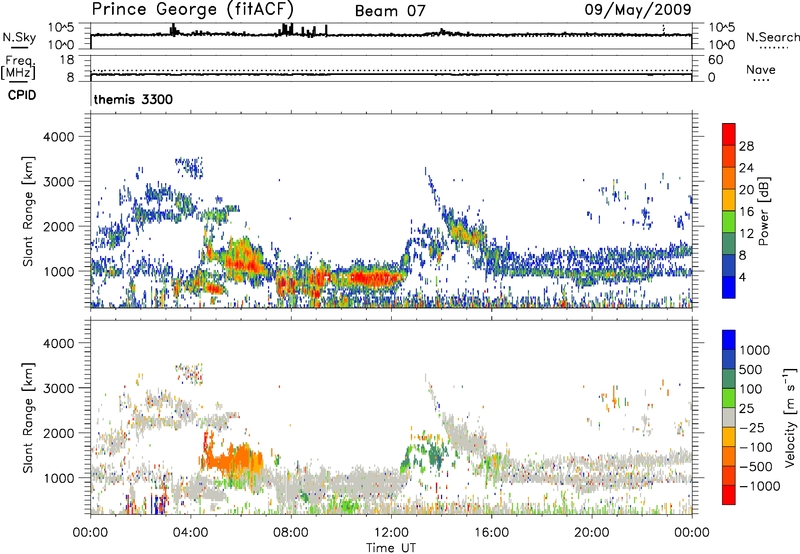
Task: Pick the blue top segment of Velocity colorbar
Action: click(729, 340)
